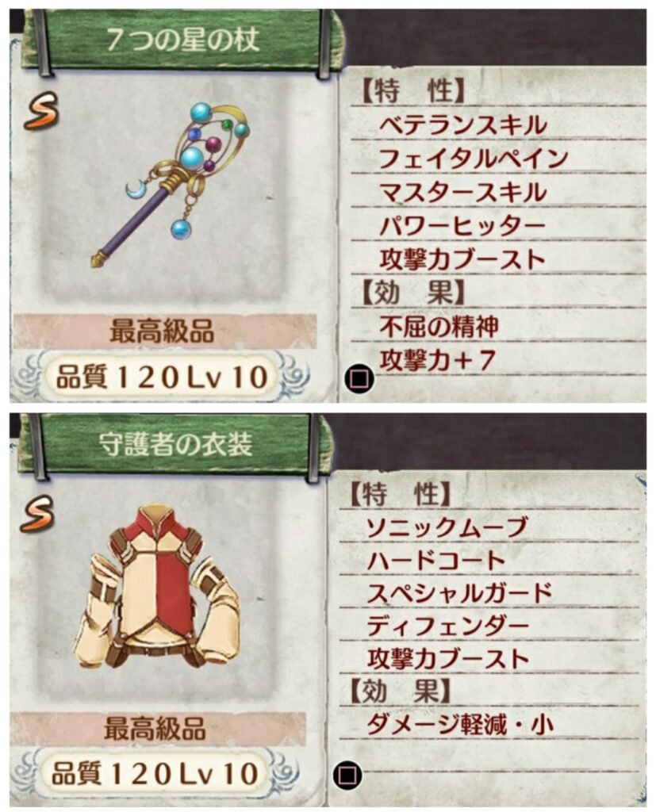Click the 不屈の精神 effect entry

tap(439, 326)
